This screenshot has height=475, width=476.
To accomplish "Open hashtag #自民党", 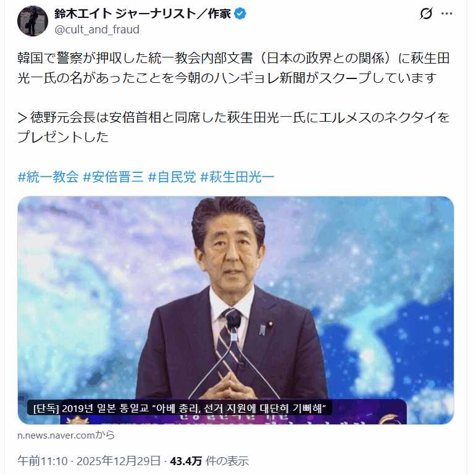I will (172, 177).
